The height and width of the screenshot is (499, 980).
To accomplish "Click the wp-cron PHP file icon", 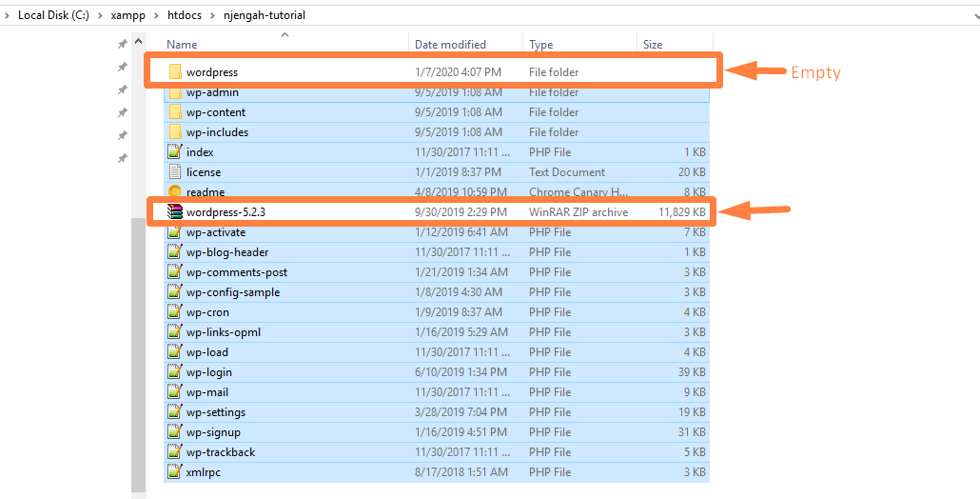I will click(175, 312).
